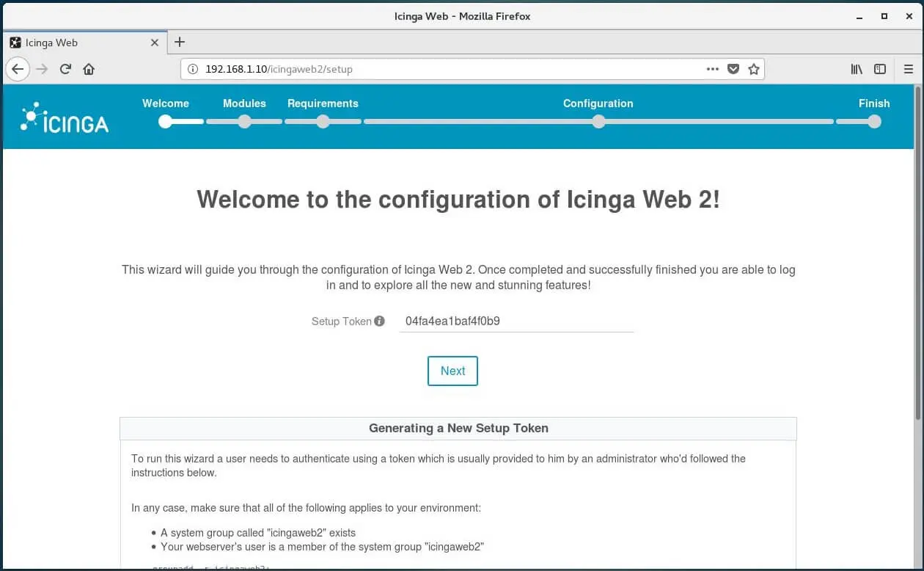Click the Next button

coord(452,371)
